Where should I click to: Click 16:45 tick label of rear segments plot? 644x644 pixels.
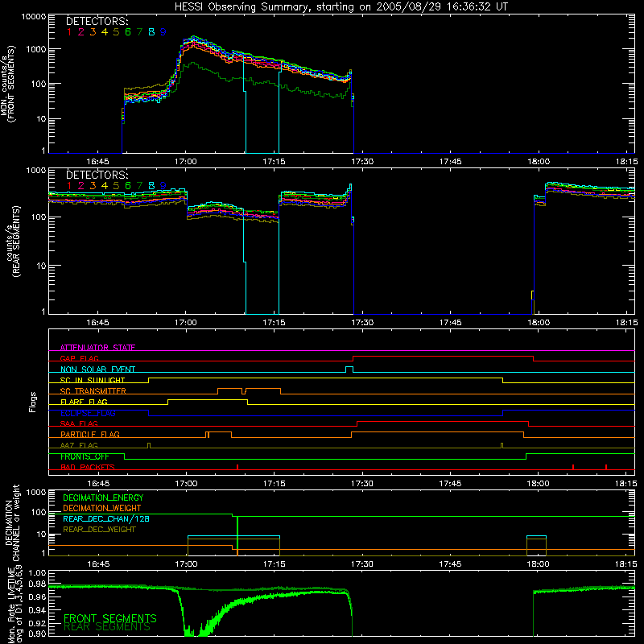tap(97, 323)
